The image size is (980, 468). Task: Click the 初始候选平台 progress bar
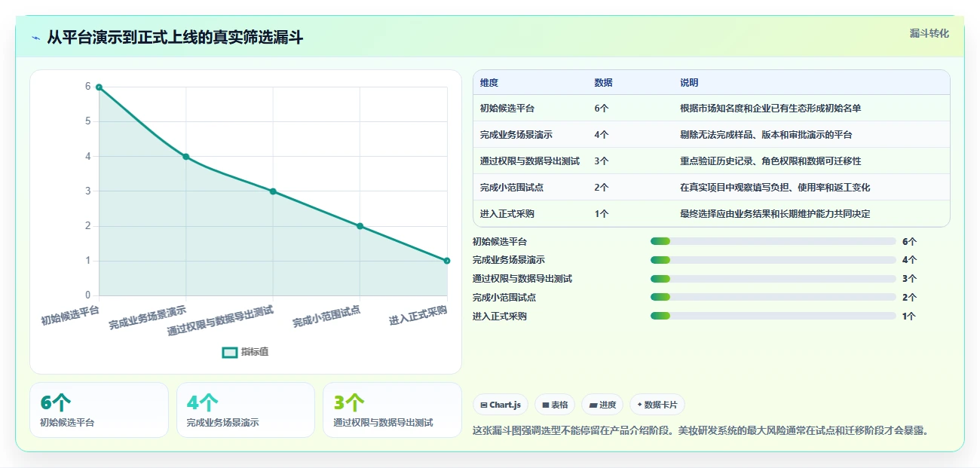(773, 241)
